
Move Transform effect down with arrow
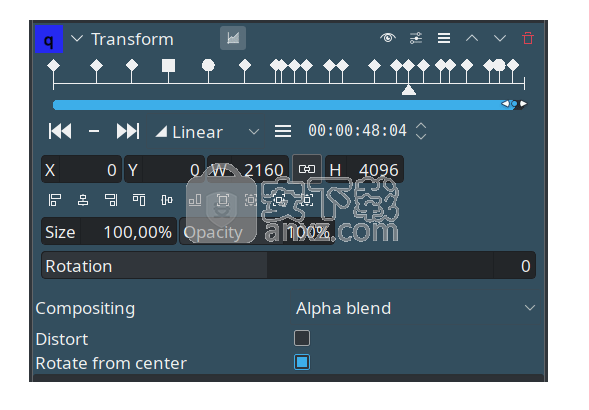tap(500, 38)
